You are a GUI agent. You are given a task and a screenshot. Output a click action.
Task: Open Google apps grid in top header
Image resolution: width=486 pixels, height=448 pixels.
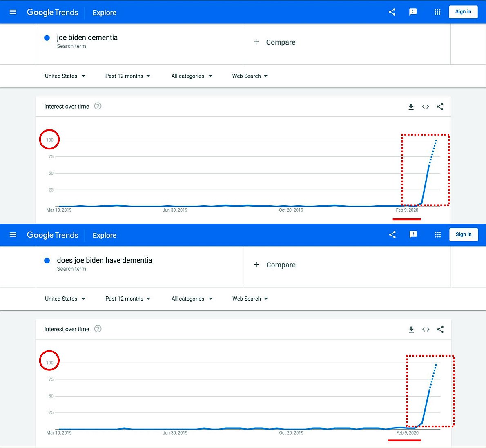point(437,12)
